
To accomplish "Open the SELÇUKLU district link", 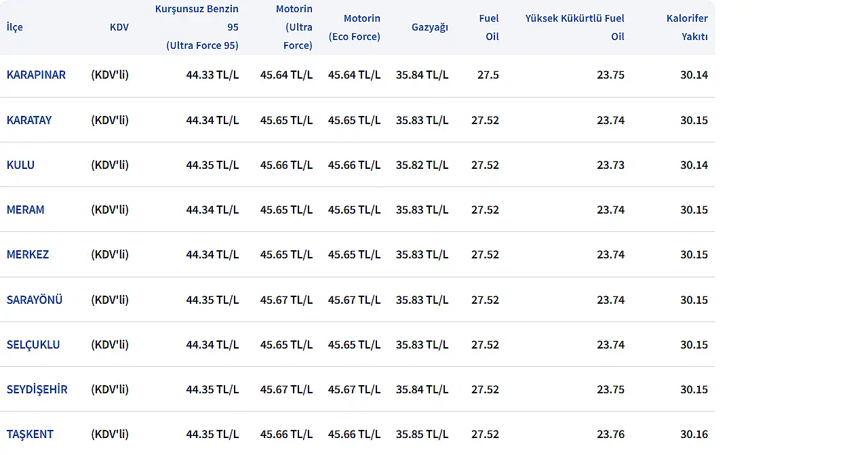I will [33, 344].
